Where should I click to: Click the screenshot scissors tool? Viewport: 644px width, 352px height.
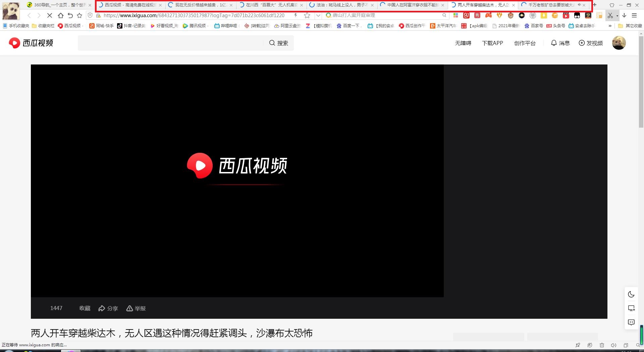[610, 15]
